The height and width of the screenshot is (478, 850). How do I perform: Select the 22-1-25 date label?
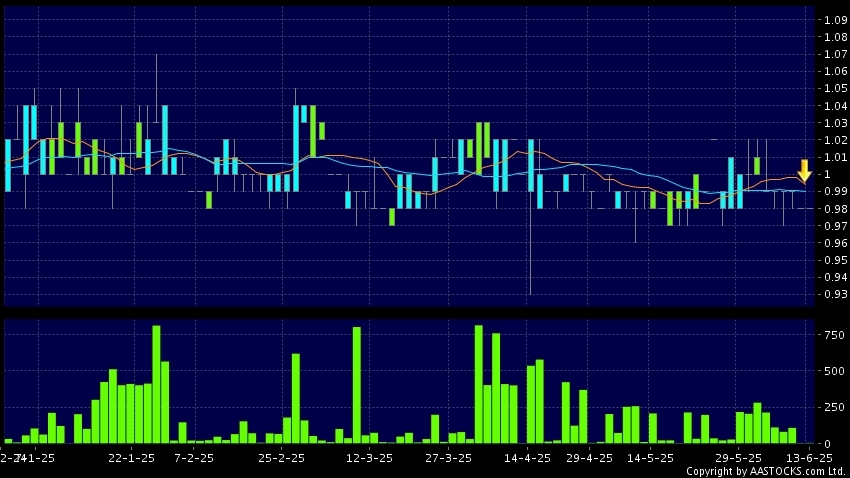[131, 458]
